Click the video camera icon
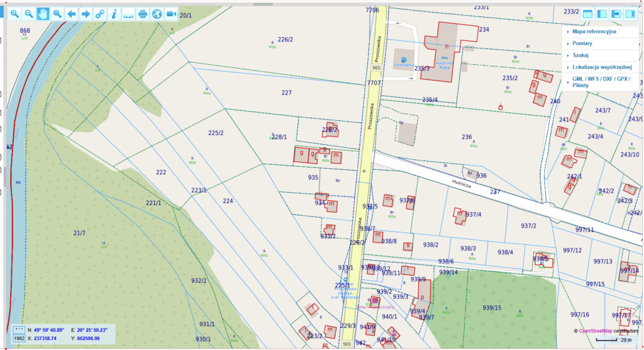The width and height of the screenshot is (644, 350). (171, 13)
